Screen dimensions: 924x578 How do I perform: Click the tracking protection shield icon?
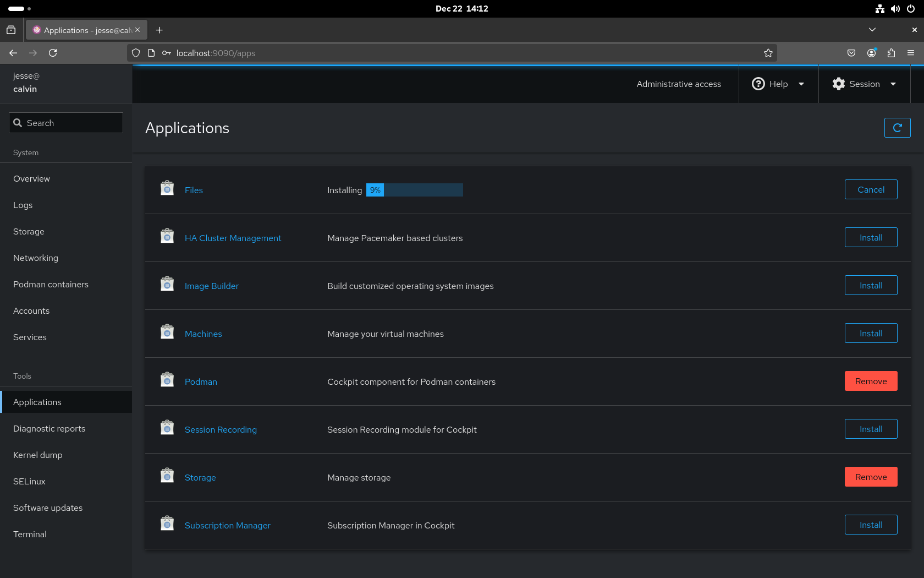136,53
